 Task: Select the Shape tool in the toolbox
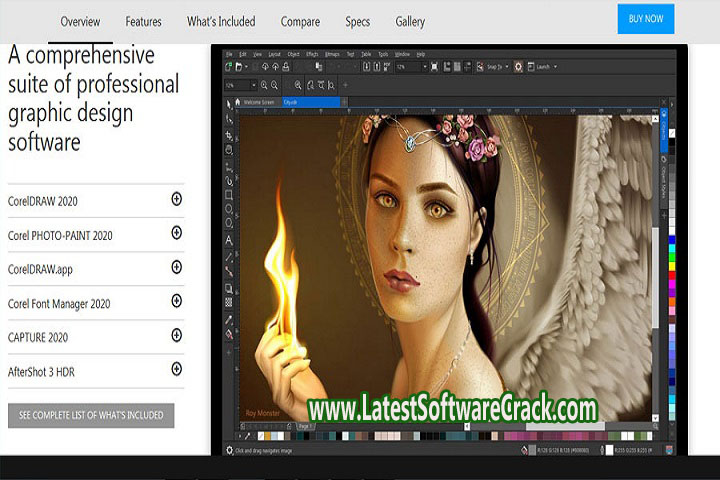(229, 119)
